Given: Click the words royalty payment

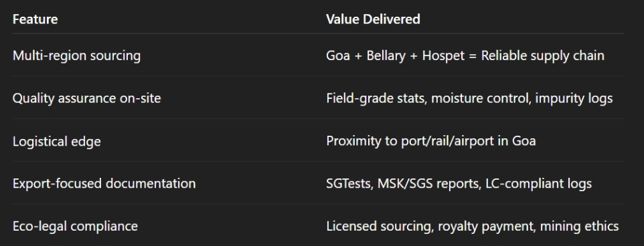Looking at the screenshot, I should tap(485, 227).
